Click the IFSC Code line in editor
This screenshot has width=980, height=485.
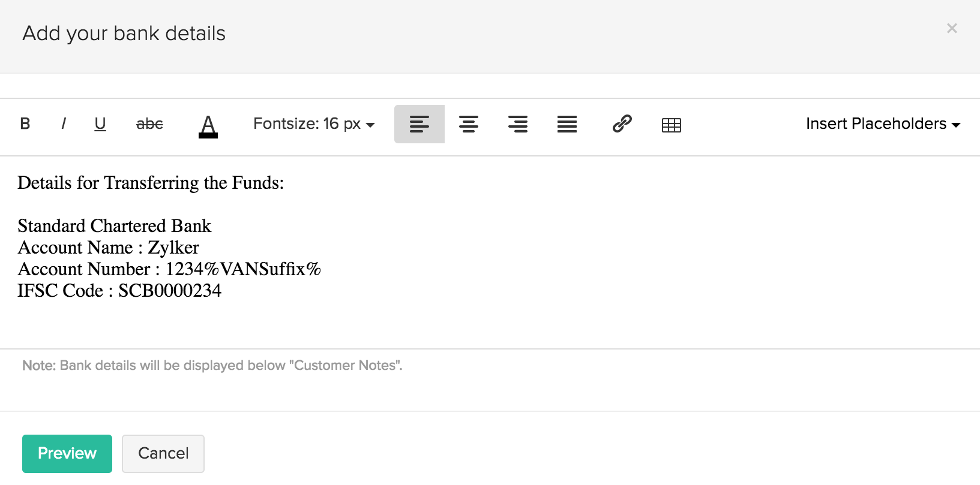click(x=119, y=291)
